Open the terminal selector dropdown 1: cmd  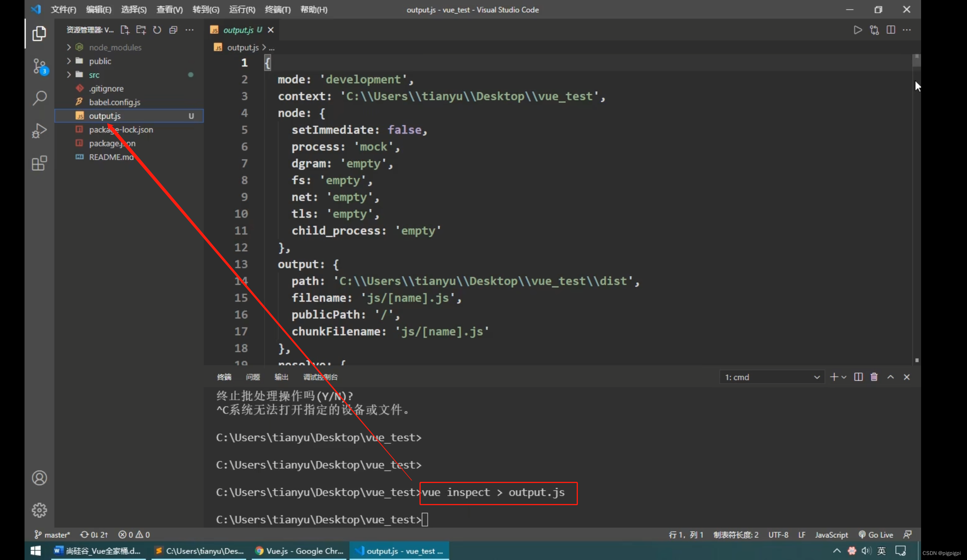(772, 377)
